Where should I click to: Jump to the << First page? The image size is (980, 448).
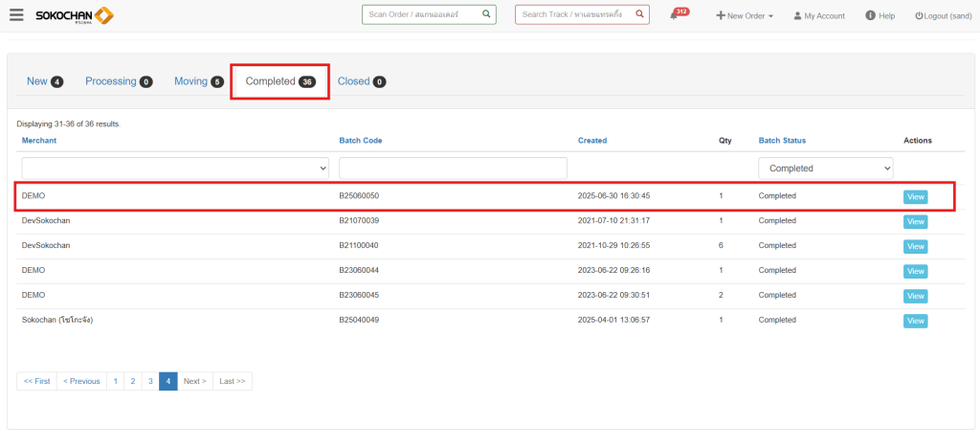36,381
